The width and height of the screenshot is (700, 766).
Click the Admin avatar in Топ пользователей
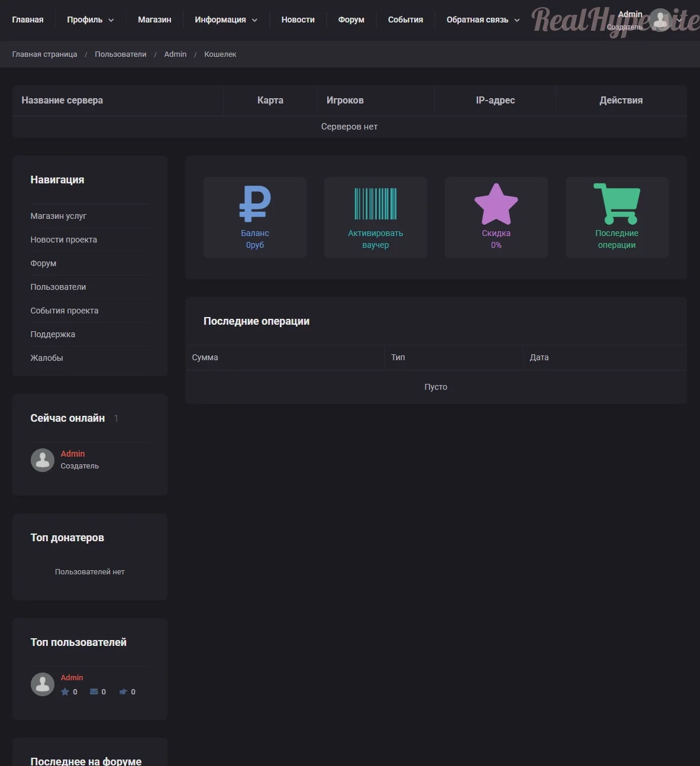pos(43,684)
